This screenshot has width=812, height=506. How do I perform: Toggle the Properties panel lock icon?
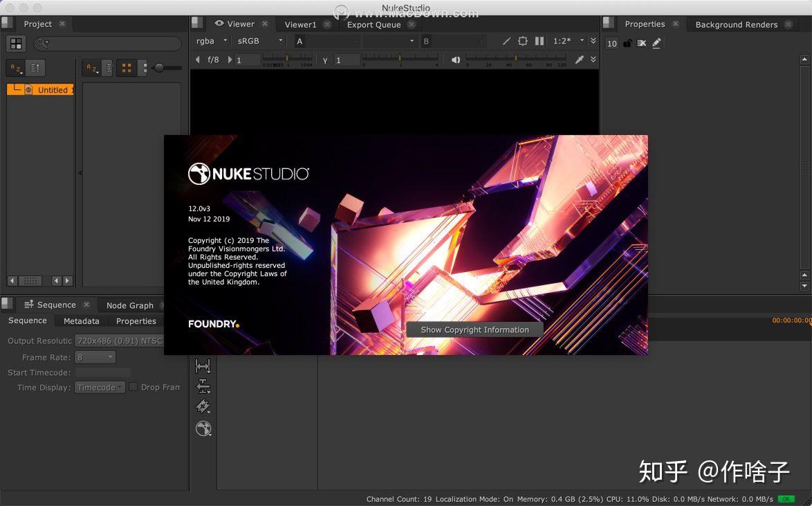point(627,43)
